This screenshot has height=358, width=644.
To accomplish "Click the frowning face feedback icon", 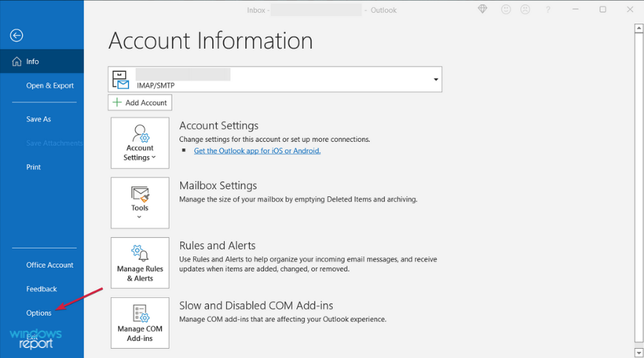I will [526, 10].
